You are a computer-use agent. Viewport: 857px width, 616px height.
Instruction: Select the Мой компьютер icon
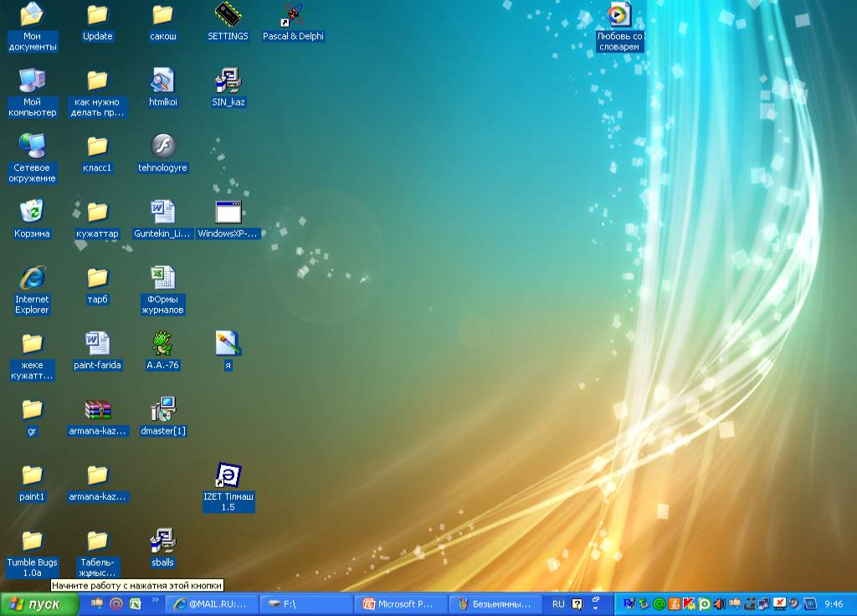pos(32,80)
